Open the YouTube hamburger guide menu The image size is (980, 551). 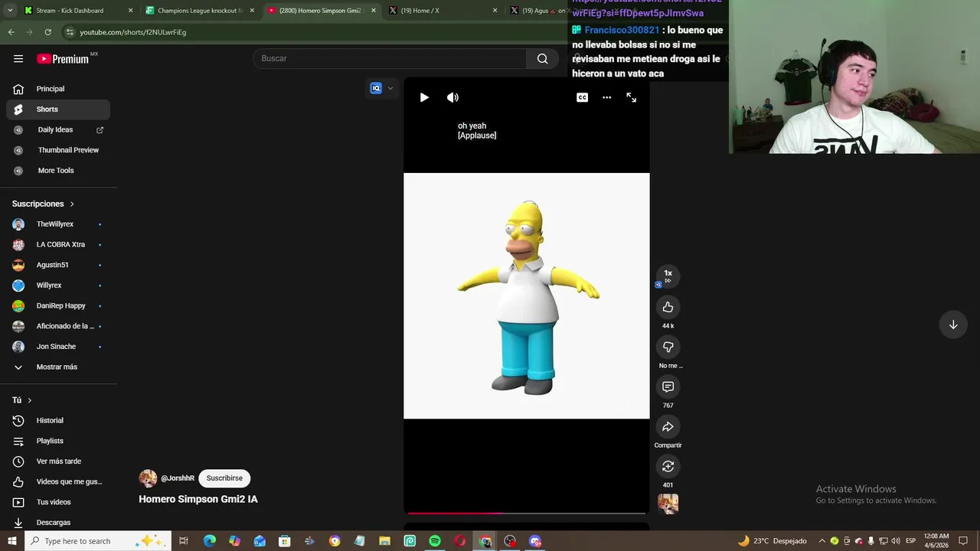(18, 58)
